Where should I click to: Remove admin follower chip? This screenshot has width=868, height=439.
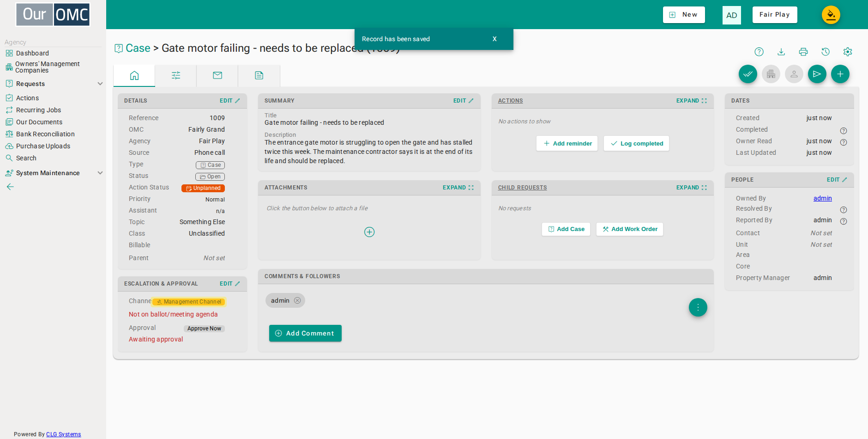coord(297,300)
